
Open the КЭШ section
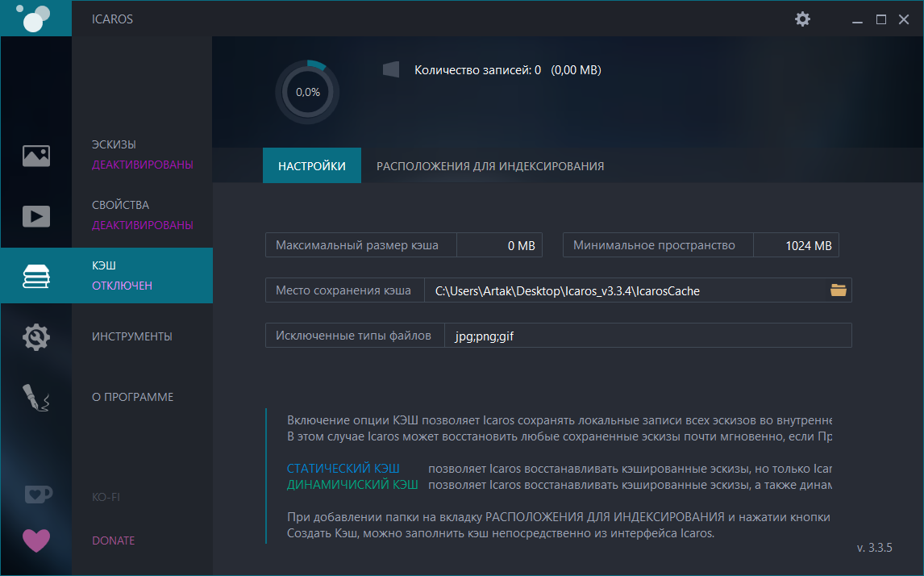click(104, 266)
